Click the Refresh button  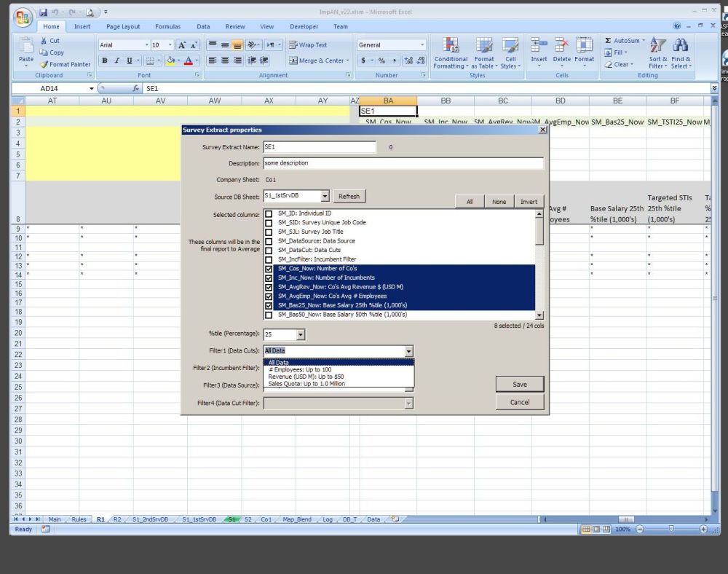(x=349, y=197)
